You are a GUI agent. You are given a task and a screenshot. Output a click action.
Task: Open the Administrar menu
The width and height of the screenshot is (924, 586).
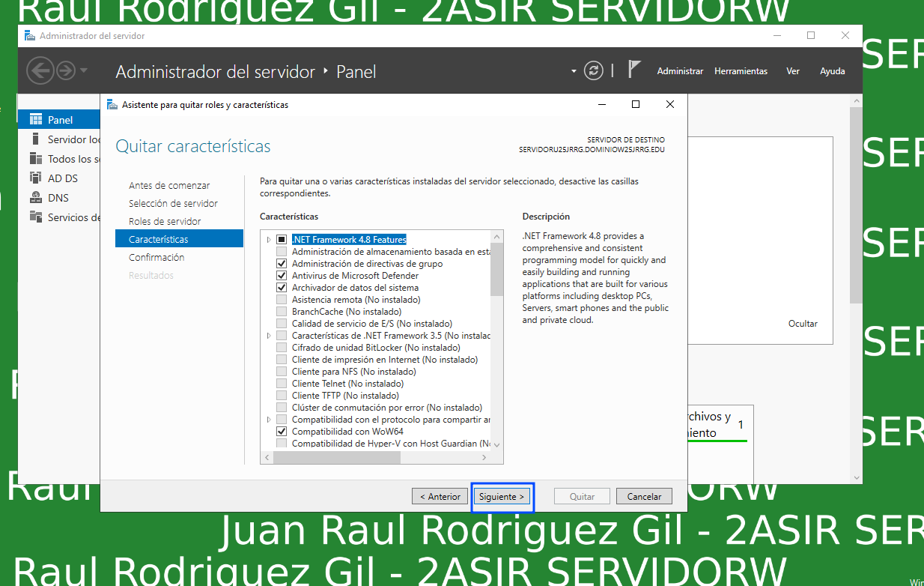point(680,71)
